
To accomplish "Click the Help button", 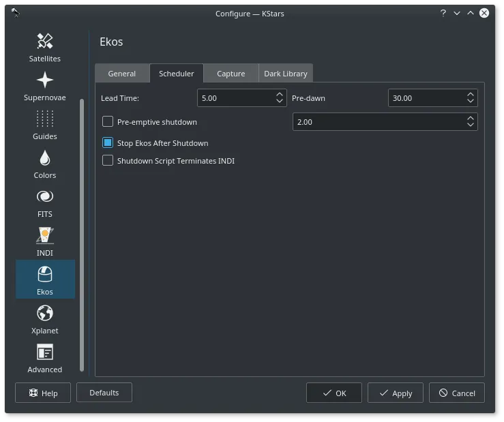I will tap(43, 393).
